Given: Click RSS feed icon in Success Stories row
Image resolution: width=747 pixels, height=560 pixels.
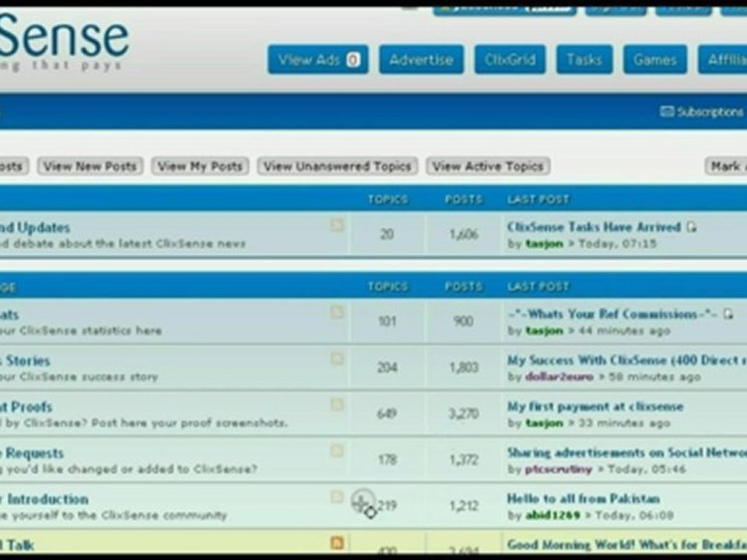Looking at the screenshot, I should [337, 358].
